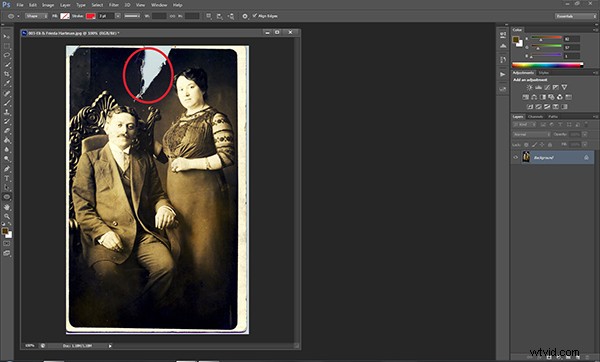Select the Path Selection tool
This screenshot has height=362, width=600.
click(7, 188)
